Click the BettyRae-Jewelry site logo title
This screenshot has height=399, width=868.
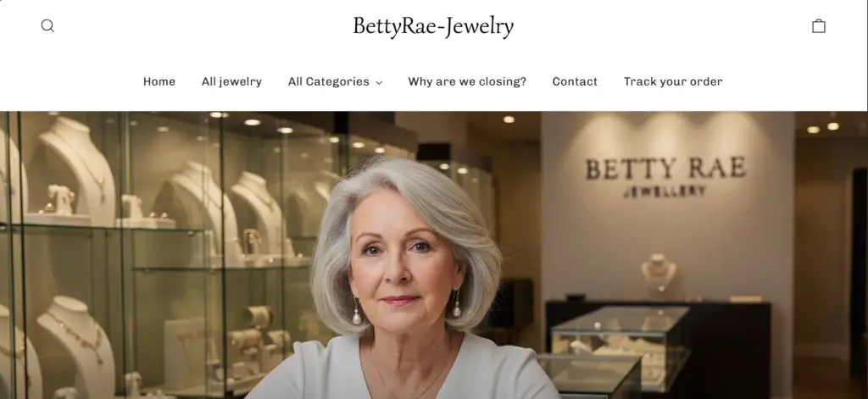433,26
